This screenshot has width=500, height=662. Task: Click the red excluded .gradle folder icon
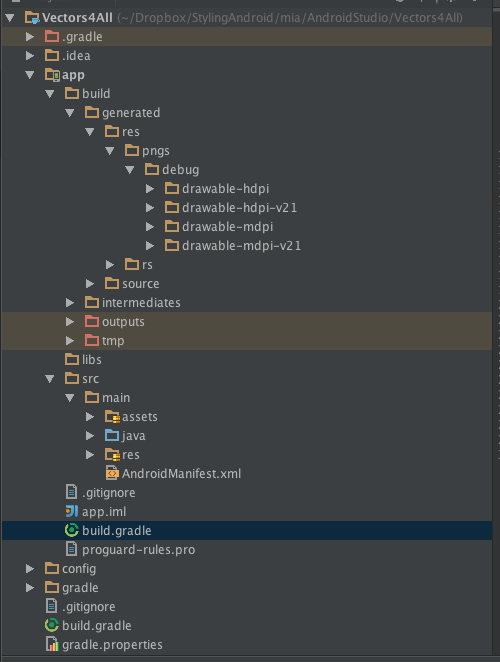pyautogui.click(x=52, y=36)
